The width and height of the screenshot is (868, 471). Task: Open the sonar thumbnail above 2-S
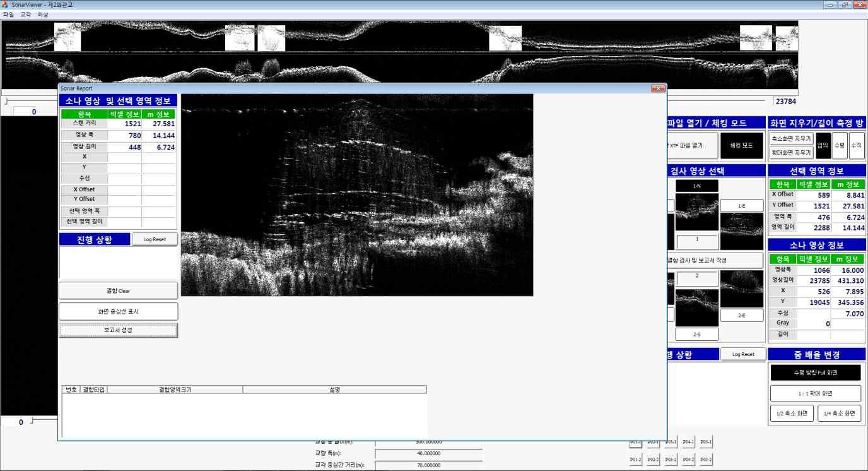pos(696,307)
